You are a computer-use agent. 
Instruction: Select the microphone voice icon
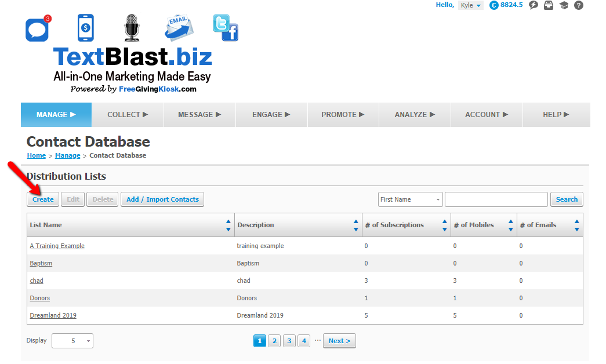pyautogui.click(x=132, y=27)
